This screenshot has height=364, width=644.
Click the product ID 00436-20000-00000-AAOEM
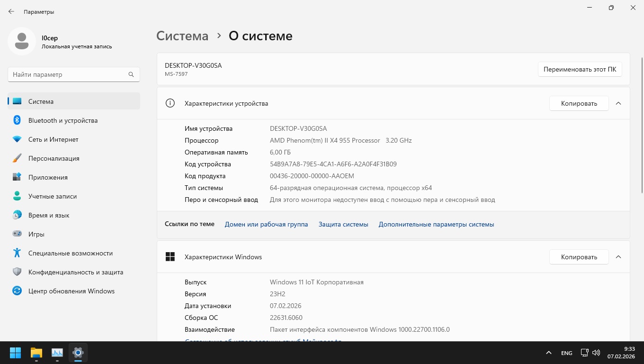312,176
